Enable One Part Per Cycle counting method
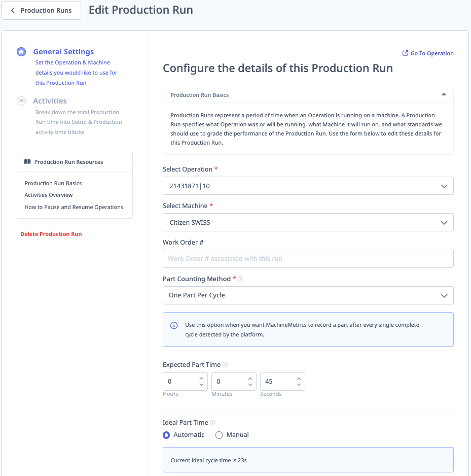 [307, 295]
